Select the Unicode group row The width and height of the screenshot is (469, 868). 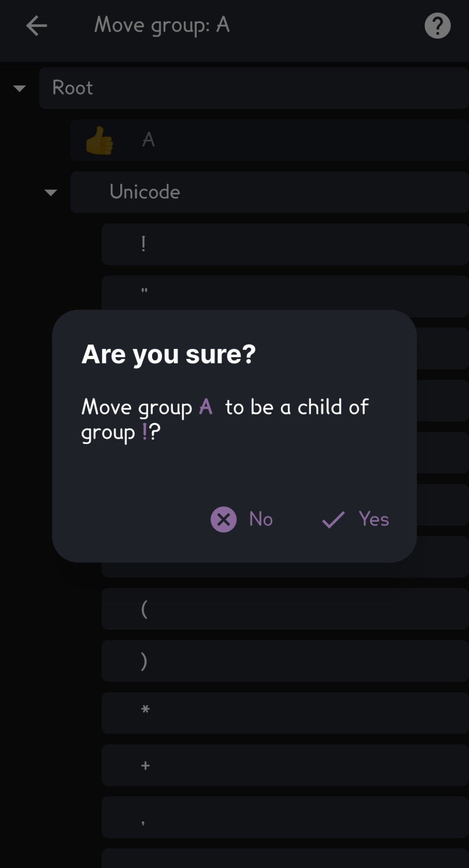click(270, 192)
